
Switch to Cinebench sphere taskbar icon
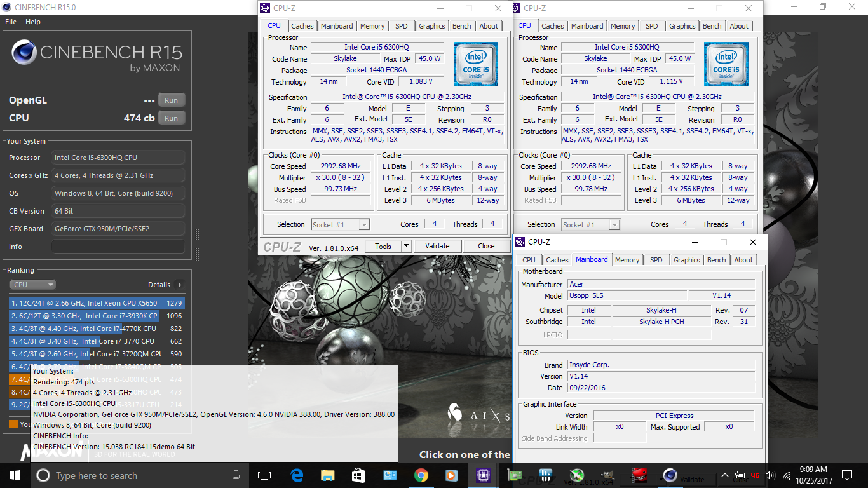pyautogui.click(x=670, y=475)
